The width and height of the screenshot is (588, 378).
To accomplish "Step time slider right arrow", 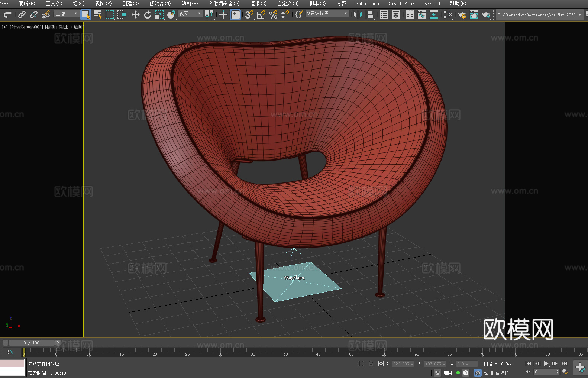I will pyautogui.click(x=58, y=343).
